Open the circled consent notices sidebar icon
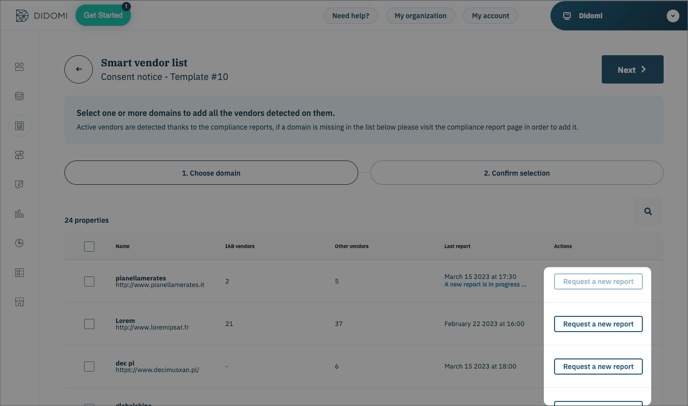This screenshot has height=406, width=688. pyautogui.click(x=19, y=126)
